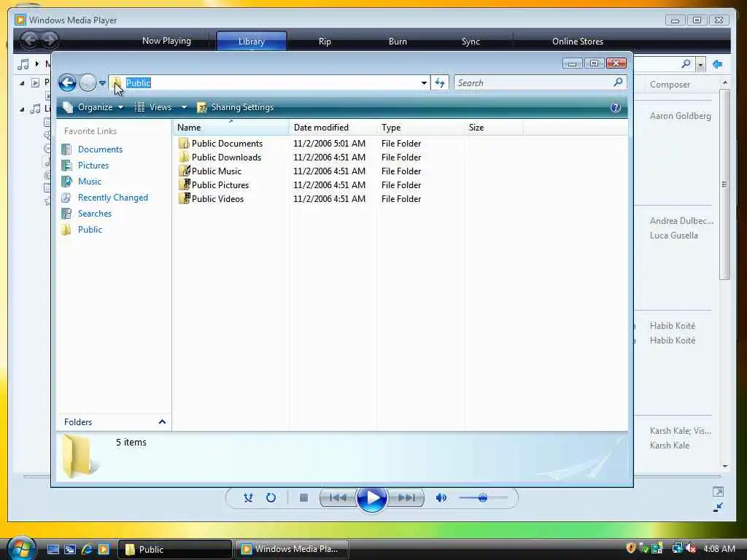The width and height of the screenshot is (747, 560).
Task: Select the Public Pictures folder icon
Action: point(184,184)
